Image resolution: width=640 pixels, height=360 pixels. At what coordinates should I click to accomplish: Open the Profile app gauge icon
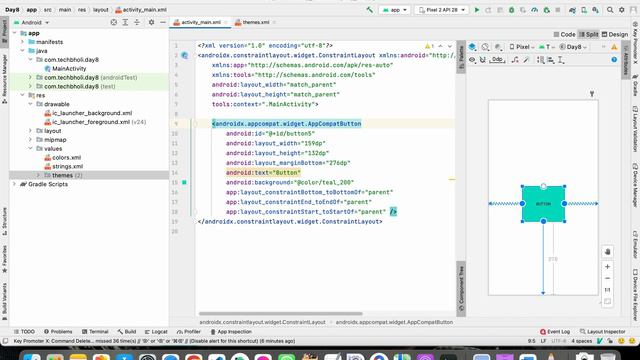click(x=535, y=10)
